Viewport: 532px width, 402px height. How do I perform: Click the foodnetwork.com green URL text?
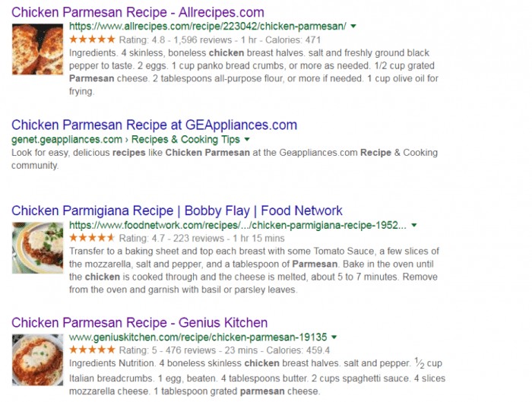(237, 225)
